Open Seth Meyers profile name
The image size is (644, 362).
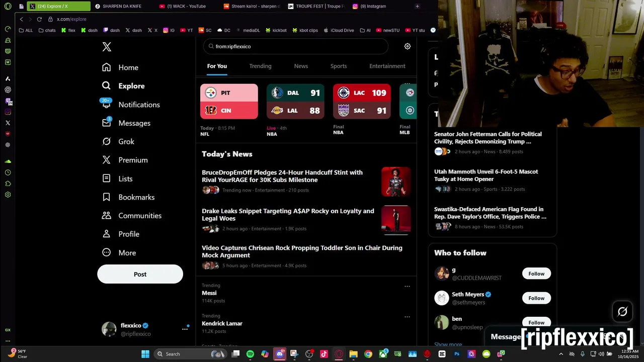(468, 295)
